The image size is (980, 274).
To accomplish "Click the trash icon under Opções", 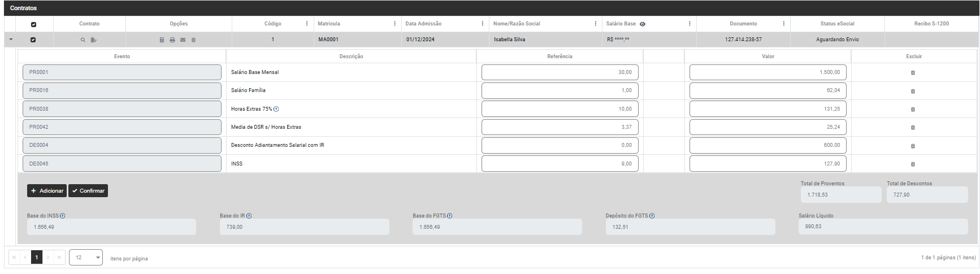I will click(193, 40).
